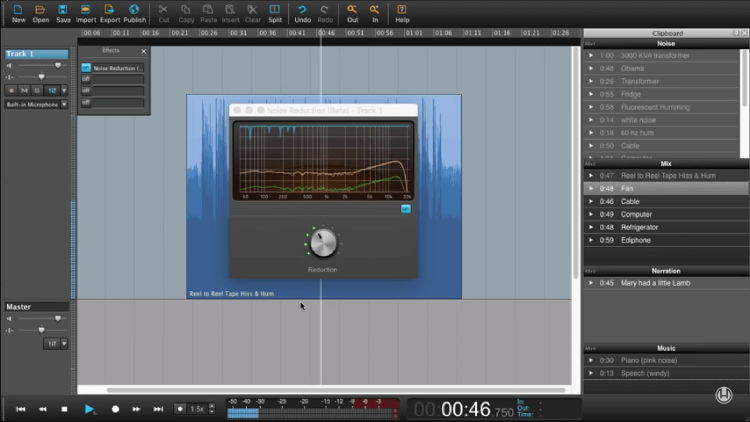750x422 pixels.
Task: Click the rewind transport button
Action: click(43, 409)
